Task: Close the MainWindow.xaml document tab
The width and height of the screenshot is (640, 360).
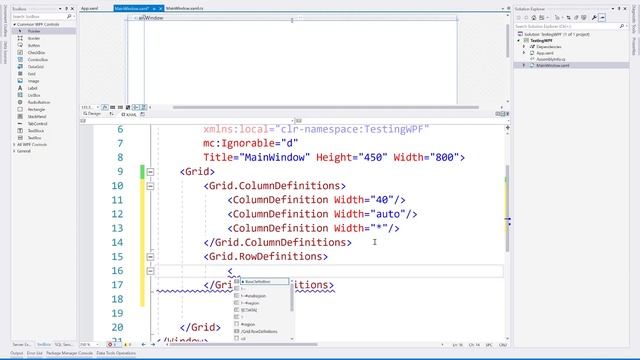Action: [x=160, y=8]
